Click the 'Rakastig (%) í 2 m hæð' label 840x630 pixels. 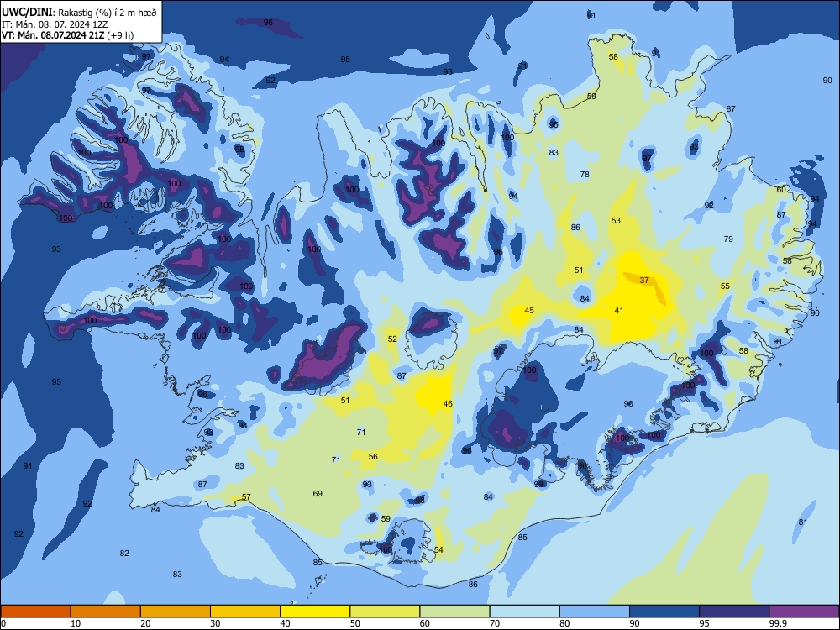[108, 13]
